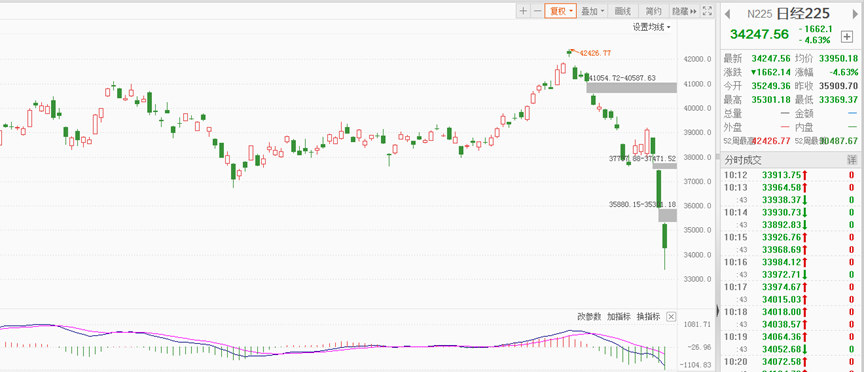
Task: Click the 最低 value 33369.37
Action: 838,100
